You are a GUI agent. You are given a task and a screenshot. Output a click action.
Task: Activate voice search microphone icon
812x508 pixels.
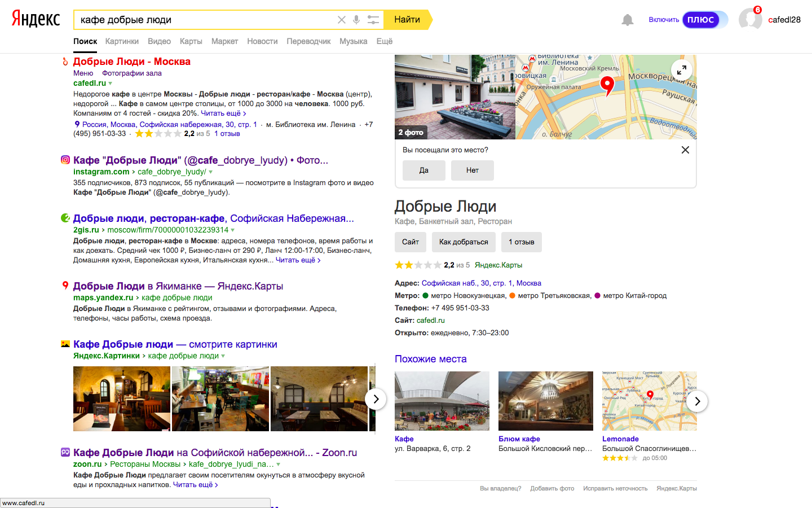(356, 20)
